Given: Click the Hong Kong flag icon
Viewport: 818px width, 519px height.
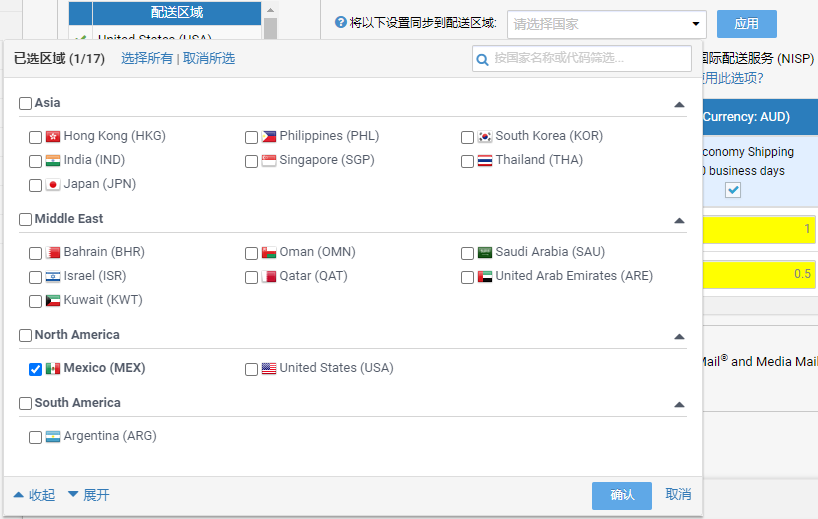Looking at the screenshot, I should (53, 137).
